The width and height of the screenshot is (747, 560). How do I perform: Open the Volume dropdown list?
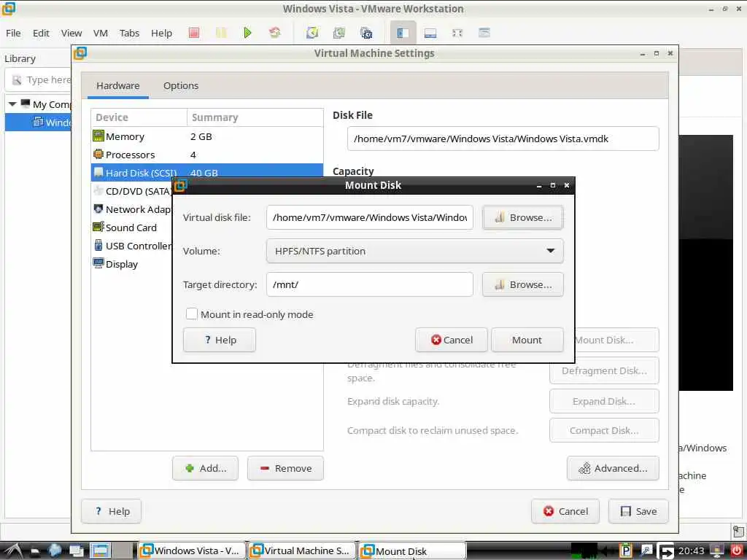click(x=414, y=251)
